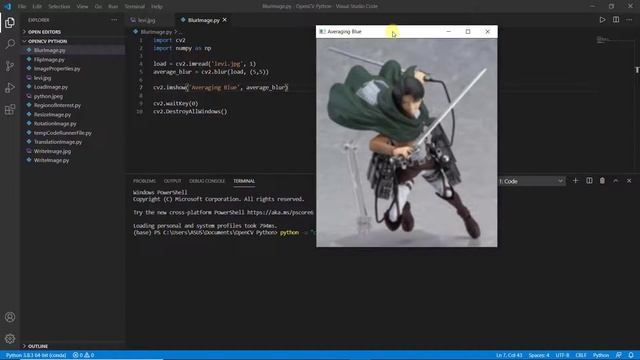Image resolution: width=640 pixels, height=360 pixels.
Task: Click the Ln 7, Col 43 cursor position
Action: [509, 355]
